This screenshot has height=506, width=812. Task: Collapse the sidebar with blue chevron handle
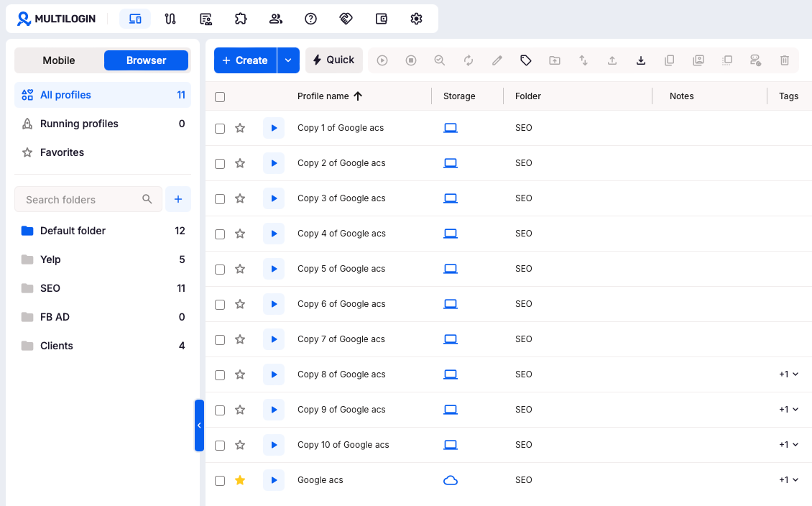[x=199, y=425]
